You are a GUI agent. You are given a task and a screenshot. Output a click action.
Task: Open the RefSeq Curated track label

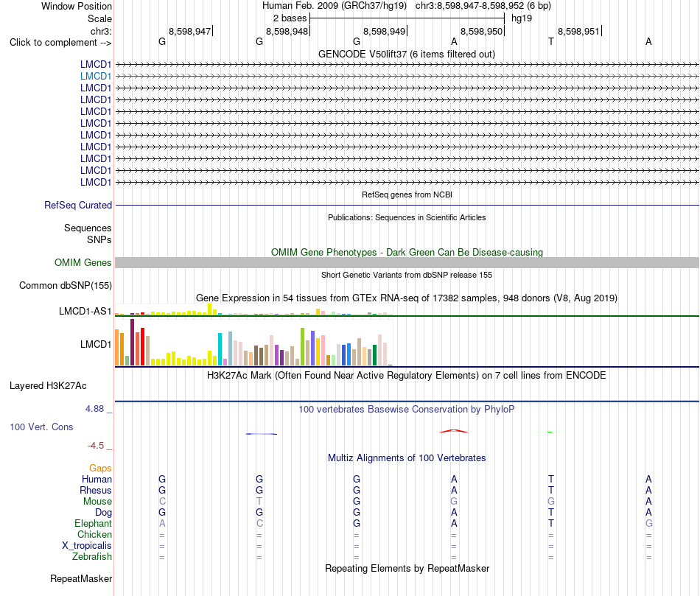pos(78,206)
